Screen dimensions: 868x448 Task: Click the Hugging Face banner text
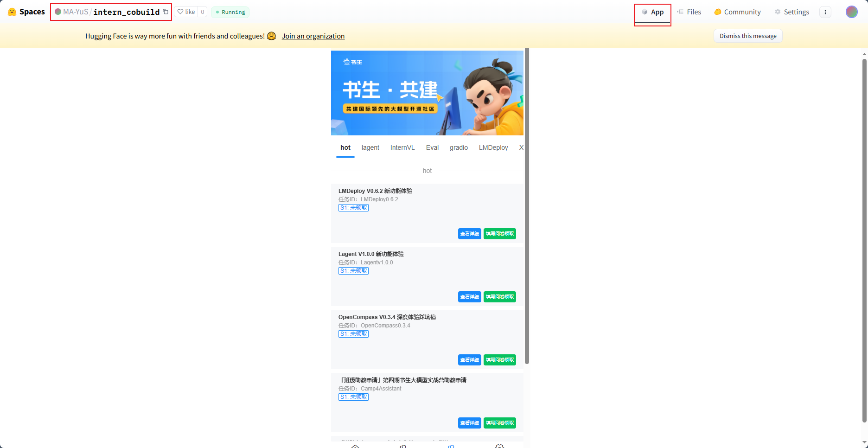(175, 36)
